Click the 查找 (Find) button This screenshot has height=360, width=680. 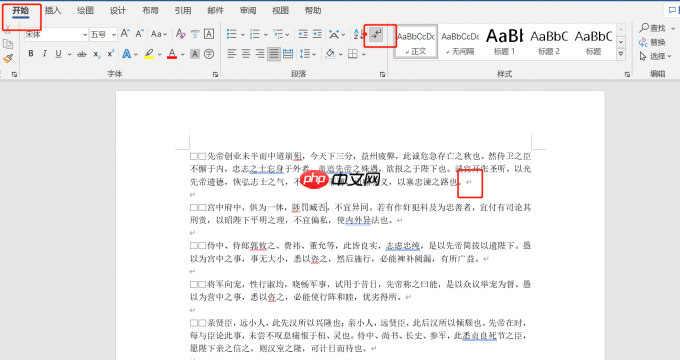pyautogui.click(x=653, y=28)
